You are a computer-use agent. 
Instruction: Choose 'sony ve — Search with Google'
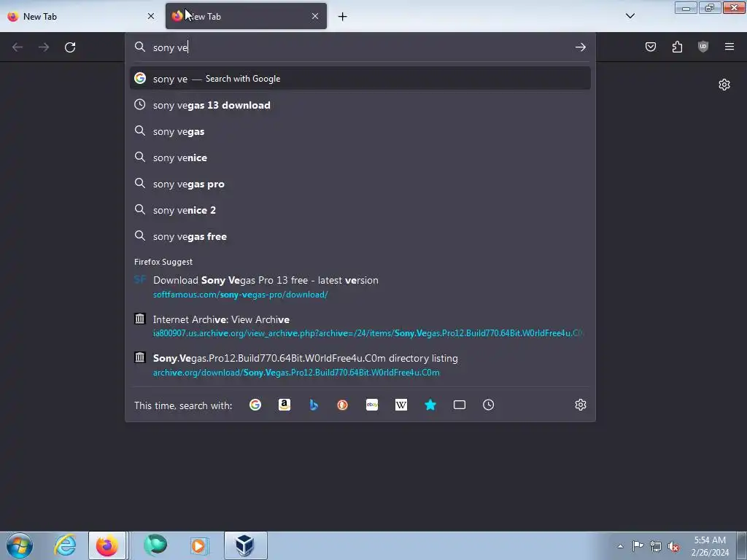click(x=360, y=79)
